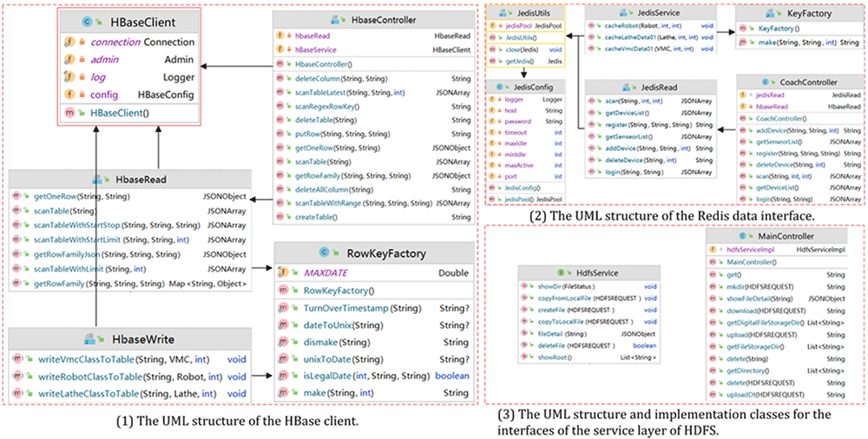The height and width of the screenshot is (439, 868).
Task: Select the HBaseClient class title
Action: [143, 23]
